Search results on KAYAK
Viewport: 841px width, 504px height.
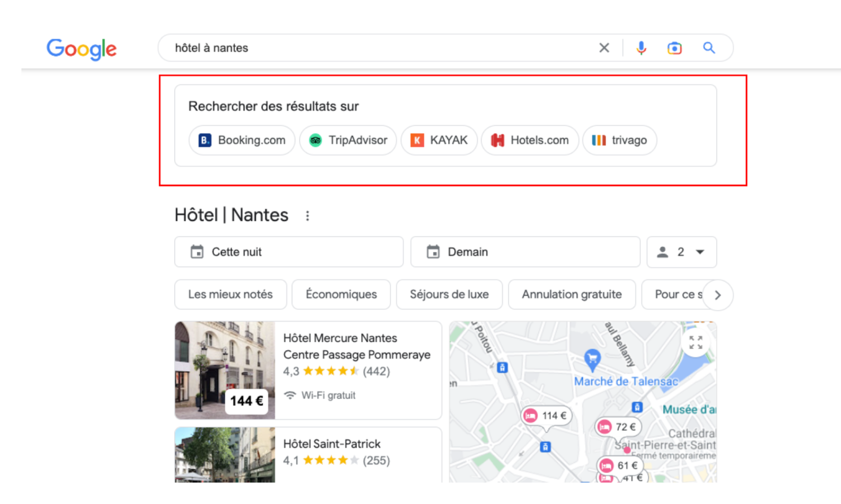pyautogui.click(x=439, y=140)
